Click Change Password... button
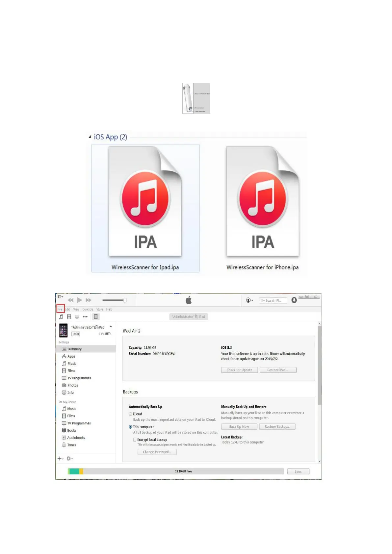 (x=157, y=452)
